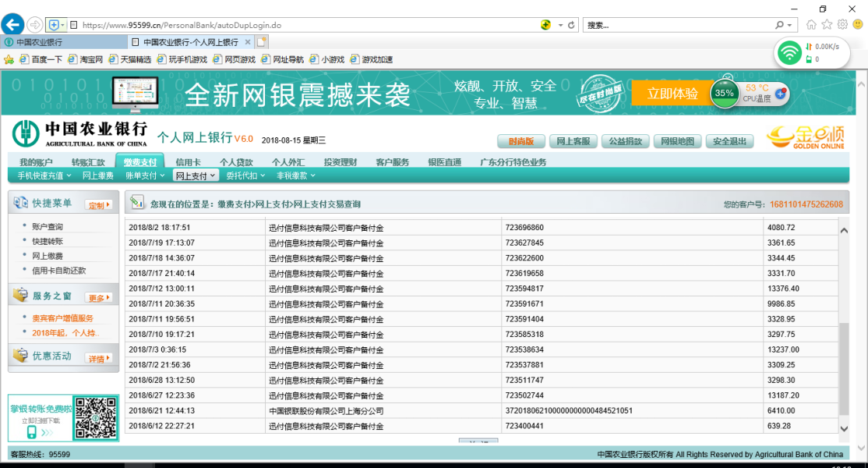Open the address bar dropdown arrow
The height and width of the screenshot is (468, 868).
pyautogui.click(x=560, y=25)
